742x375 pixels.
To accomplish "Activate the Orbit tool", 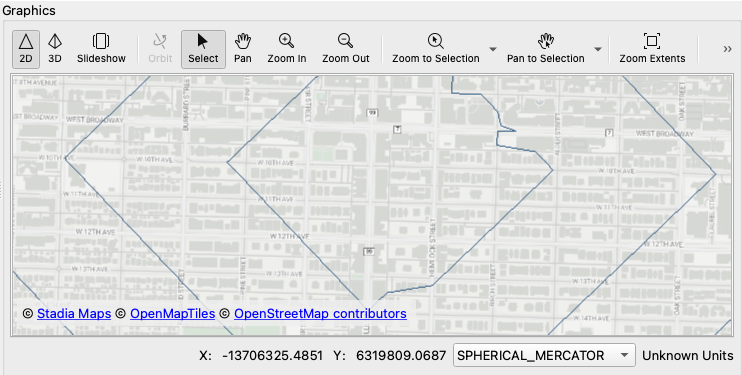I will pos(160,49).
